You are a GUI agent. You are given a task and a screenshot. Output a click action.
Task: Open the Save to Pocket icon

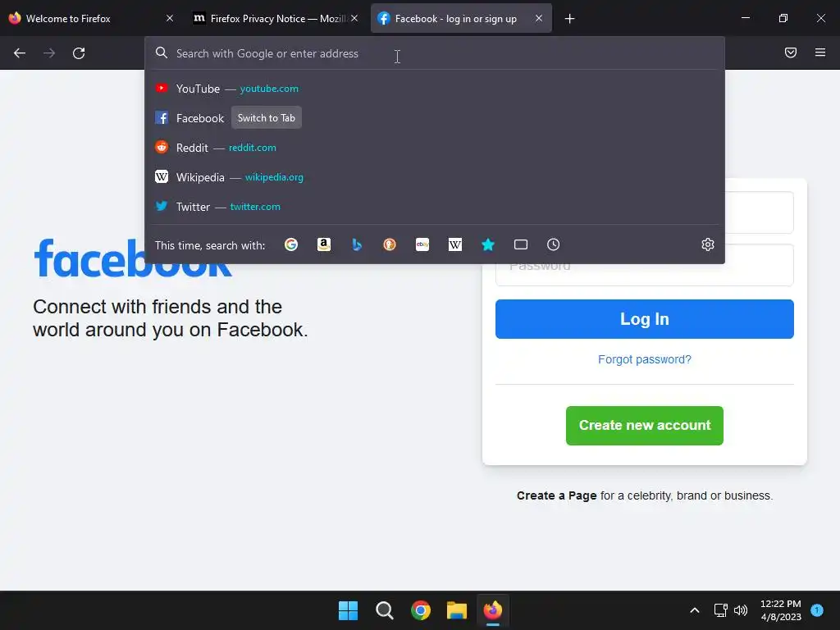[791, 52]
